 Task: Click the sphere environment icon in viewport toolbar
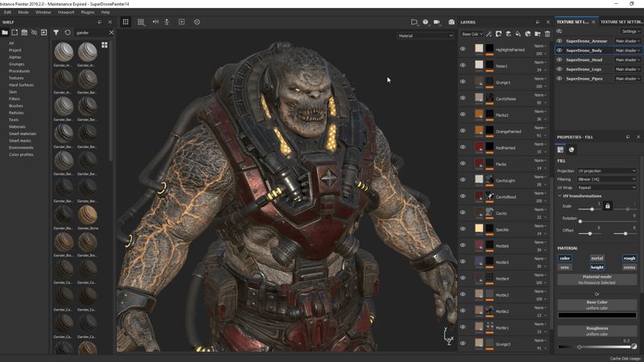point(426,22)
